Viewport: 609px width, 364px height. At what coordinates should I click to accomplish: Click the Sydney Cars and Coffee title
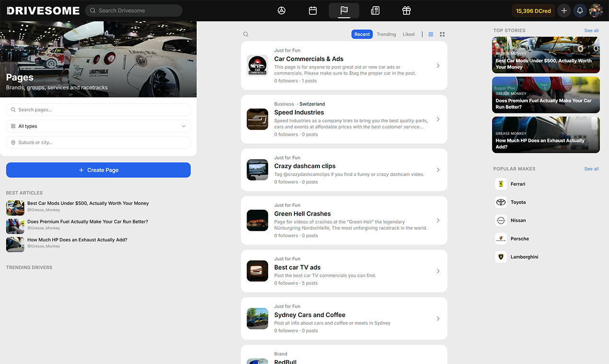tap(310, 315)
